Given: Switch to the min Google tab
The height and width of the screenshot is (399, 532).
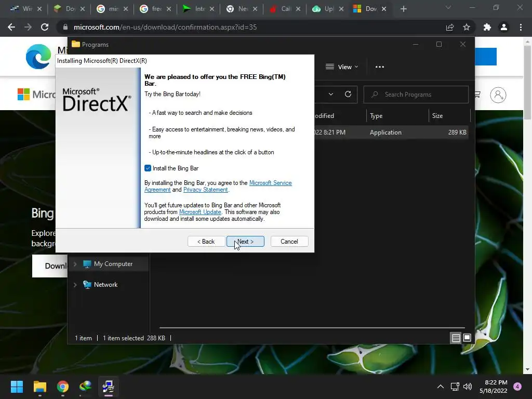Looking at the screenshot, I should pos(112,9).
